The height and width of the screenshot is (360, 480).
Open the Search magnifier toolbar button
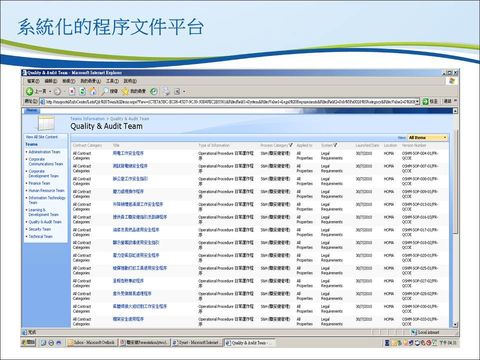110,91
